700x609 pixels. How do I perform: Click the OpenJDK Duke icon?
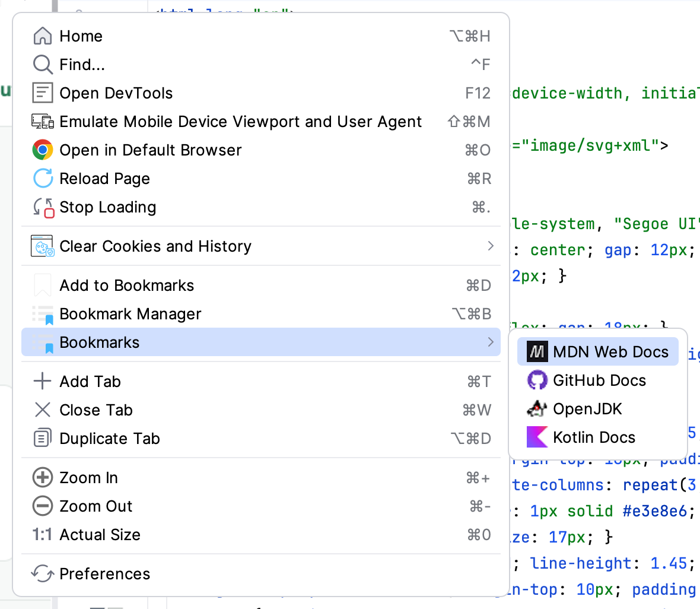click(x=537, y=409)
